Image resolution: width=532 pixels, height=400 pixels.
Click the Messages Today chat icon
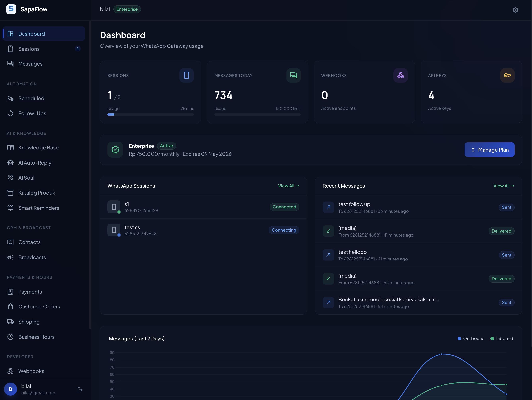293,75
